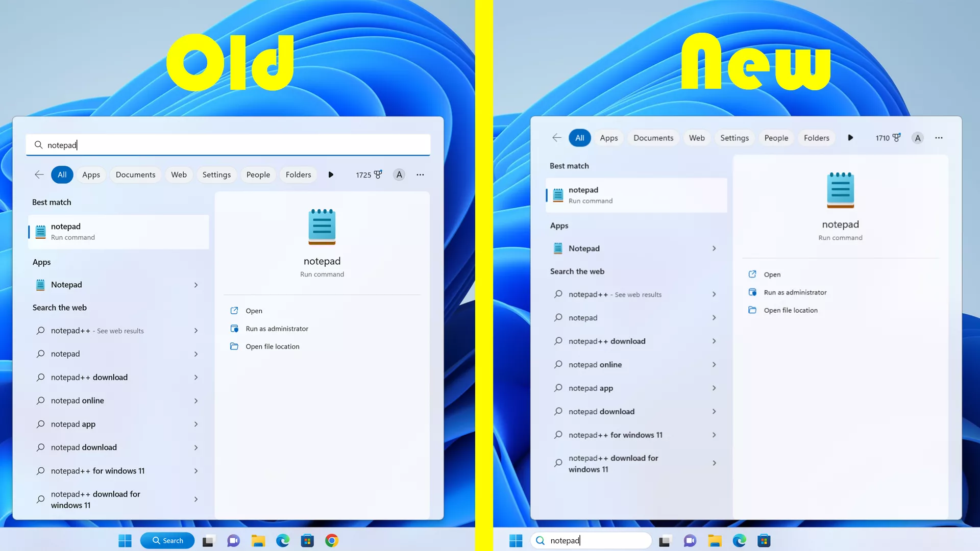This screenshot has height=551, width=980.
Task: Expand the notepad online search result
Action: pos(714,364)
